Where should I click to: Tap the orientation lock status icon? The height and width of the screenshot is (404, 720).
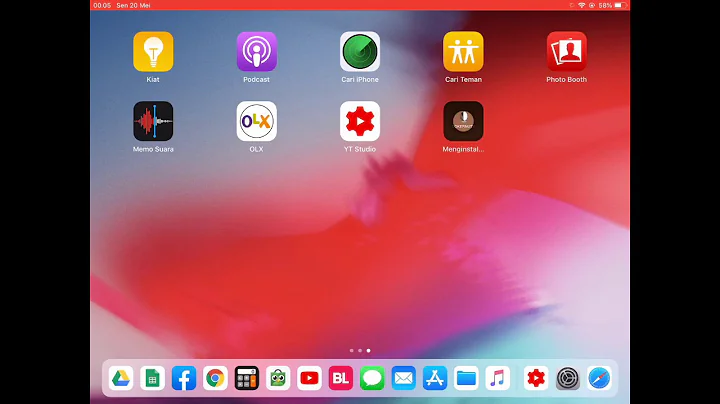click(x=592, y=6)
